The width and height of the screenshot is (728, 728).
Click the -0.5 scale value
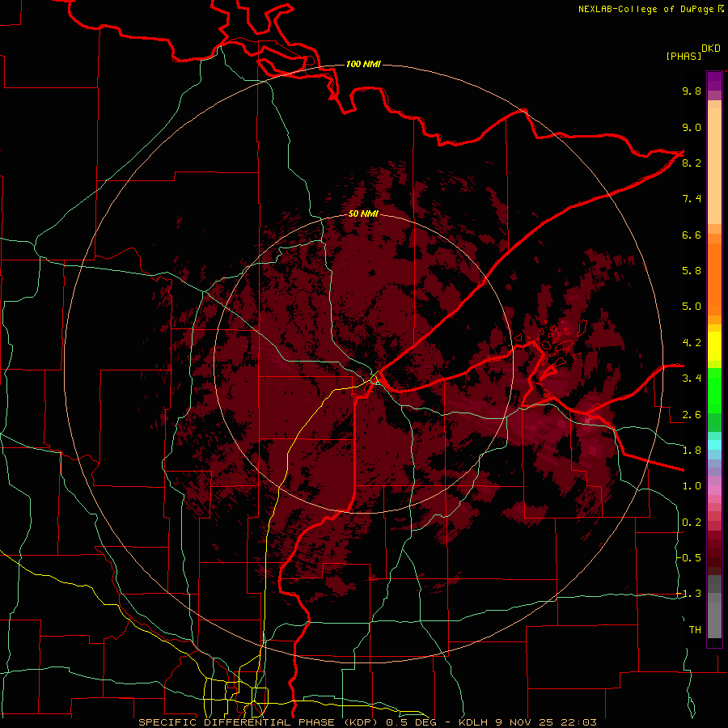[x=688, y=558]
